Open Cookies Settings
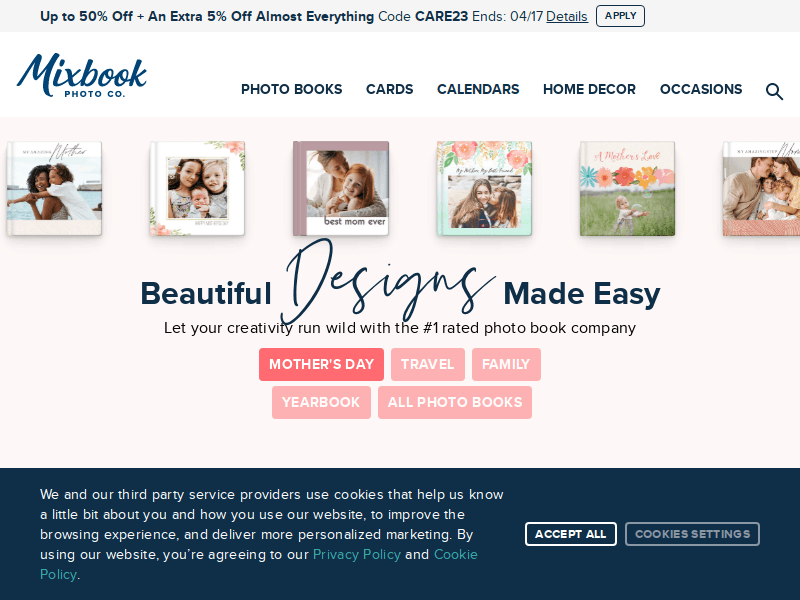 [x=692, y=534]
